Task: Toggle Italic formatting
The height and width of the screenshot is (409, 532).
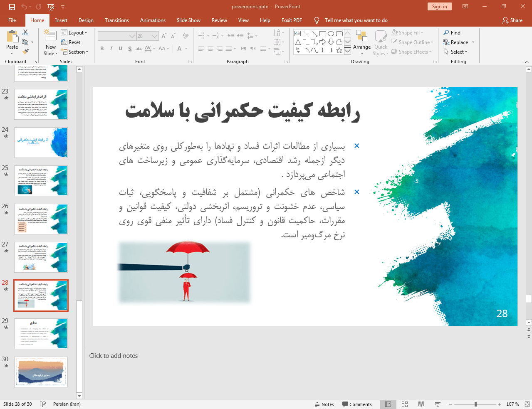Action: tap(111, 49)
